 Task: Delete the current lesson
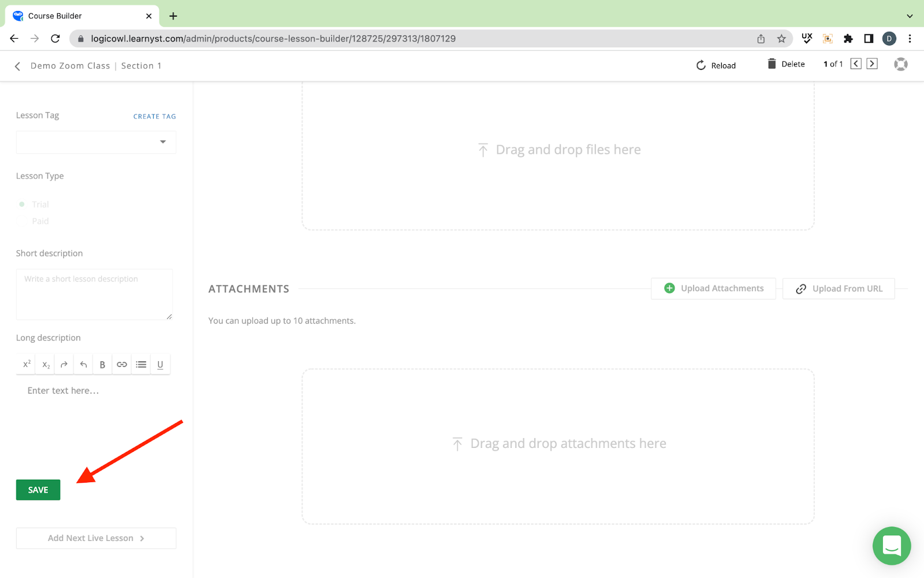click(x=786, y=64)
